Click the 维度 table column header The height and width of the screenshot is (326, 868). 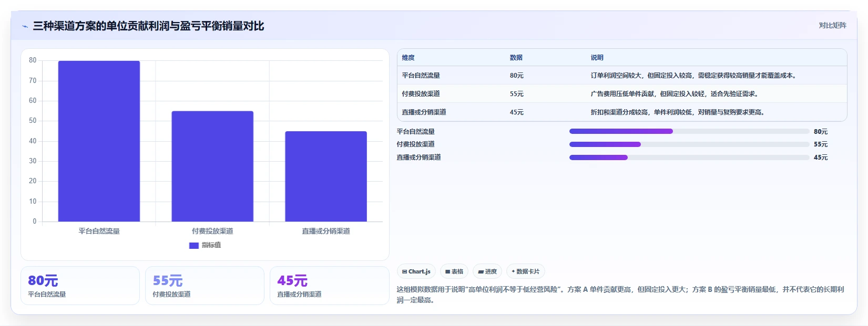coord(409,58)
